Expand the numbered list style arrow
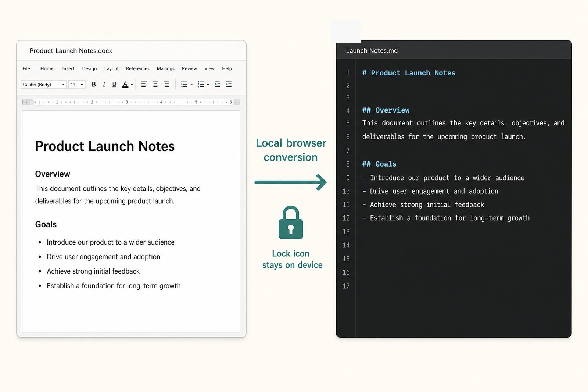This screenshot has width=588, height=392. pyautogui.click(x=208, y=85)
